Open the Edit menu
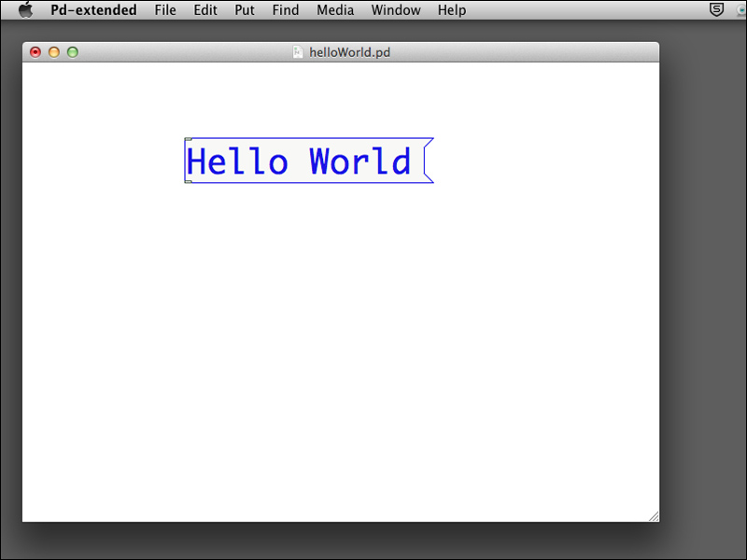 [205, 10]
